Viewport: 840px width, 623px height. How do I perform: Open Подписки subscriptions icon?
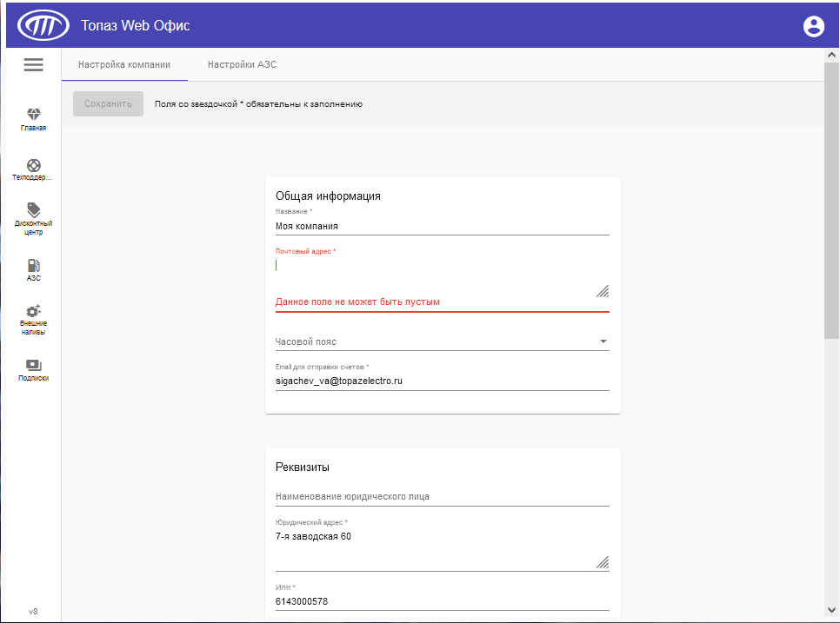[x=33, y=366]
